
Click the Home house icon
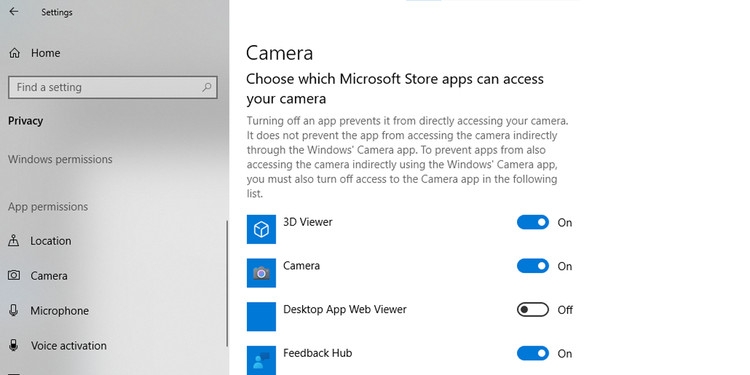tap(14, 53)
